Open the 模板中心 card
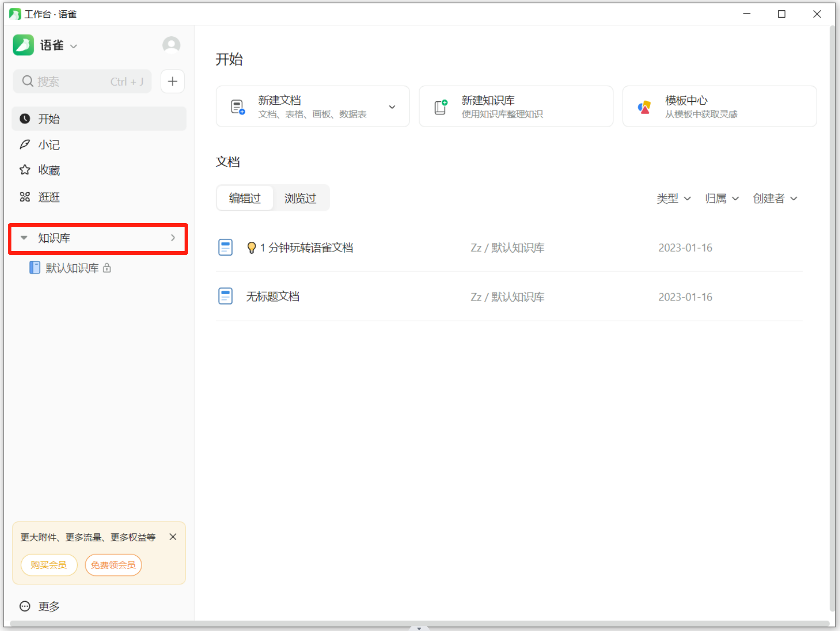This screenshot has height=631, width=840. (x=720, y=106)
